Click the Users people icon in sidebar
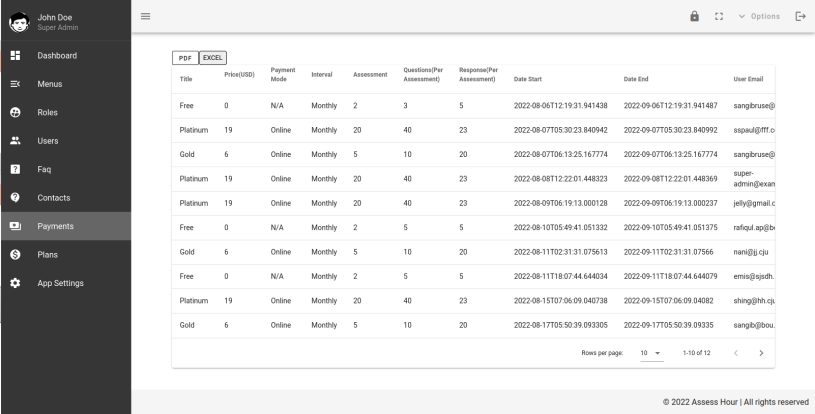 tap(15, 141)
